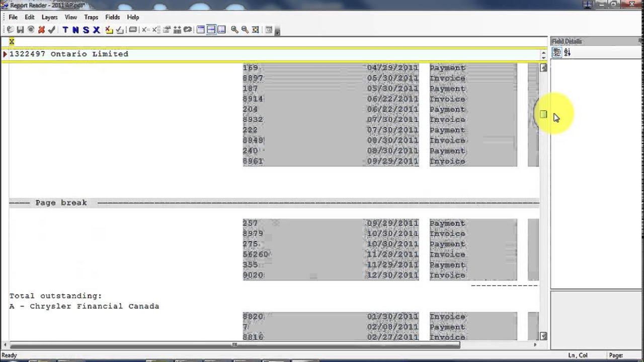
Task: Click 'Payment' on the 06/22/2011 row
Action: (447, 109)
